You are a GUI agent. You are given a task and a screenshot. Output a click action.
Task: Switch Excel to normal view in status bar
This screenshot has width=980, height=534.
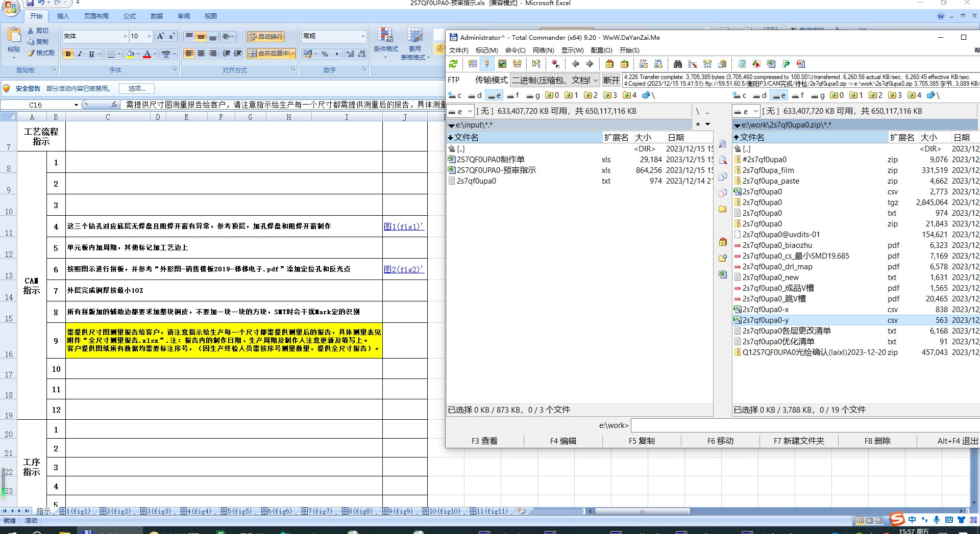point(860,521)
